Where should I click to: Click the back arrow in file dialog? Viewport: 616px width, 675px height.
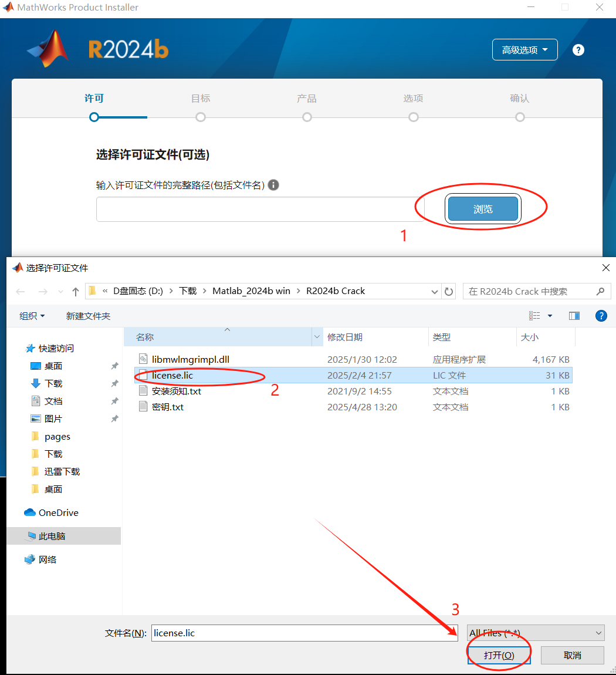pyautogui.click(x=20, y=292)
